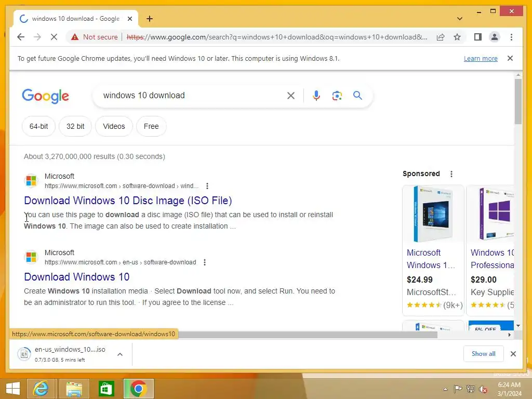Expand the iso download options chevron

coord(120,354)
